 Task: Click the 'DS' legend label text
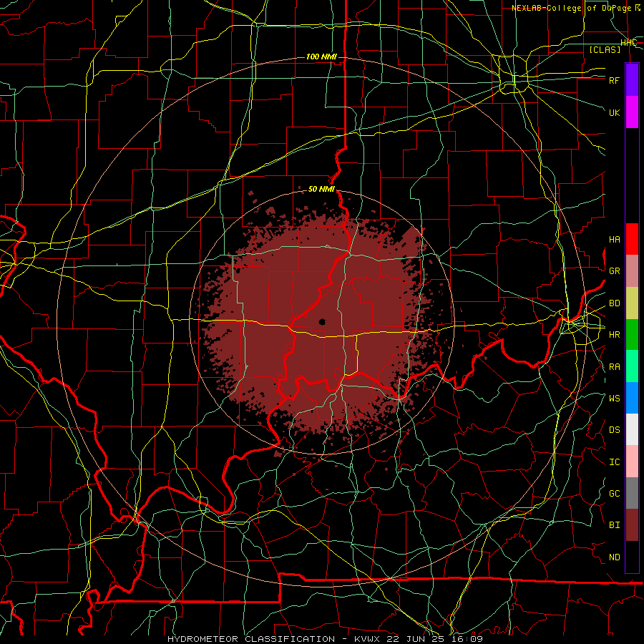[615, 430]
